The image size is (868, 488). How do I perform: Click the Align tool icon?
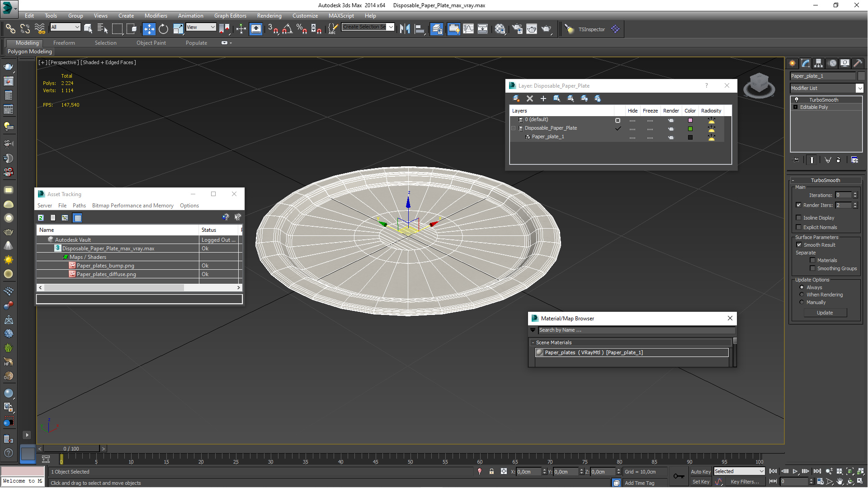tap(420, 29)
